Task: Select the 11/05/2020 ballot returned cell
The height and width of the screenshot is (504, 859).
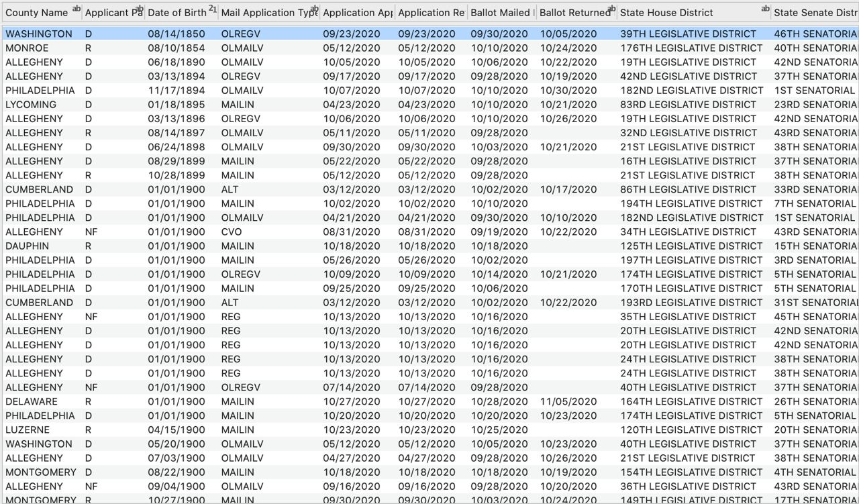Action: pyautogui.click(x=568, y=401)
